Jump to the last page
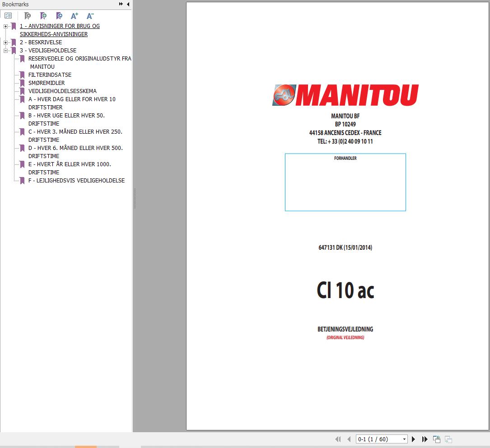The height and width of the screenshot is (448, 490). click(425, 439)
